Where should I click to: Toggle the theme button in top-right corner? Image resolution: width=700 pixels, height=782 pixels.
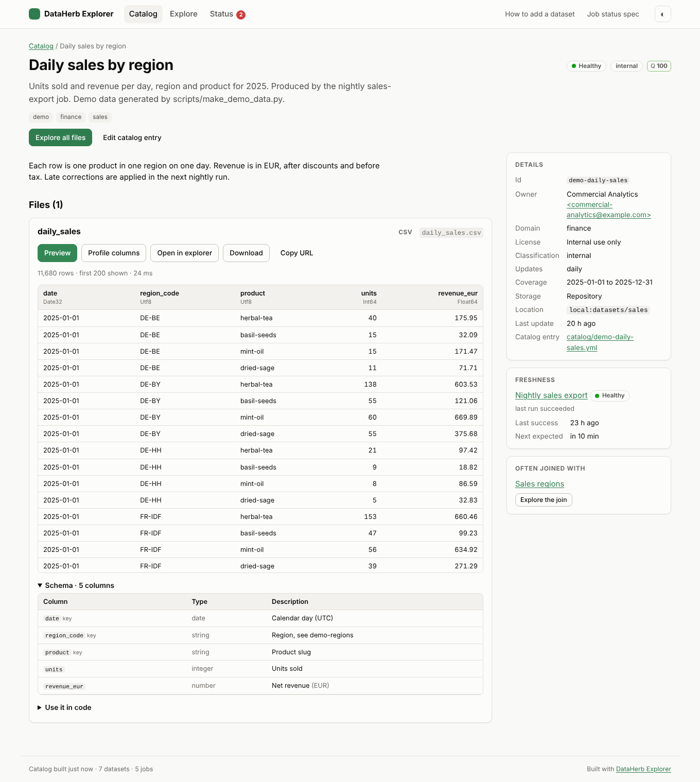662,14
